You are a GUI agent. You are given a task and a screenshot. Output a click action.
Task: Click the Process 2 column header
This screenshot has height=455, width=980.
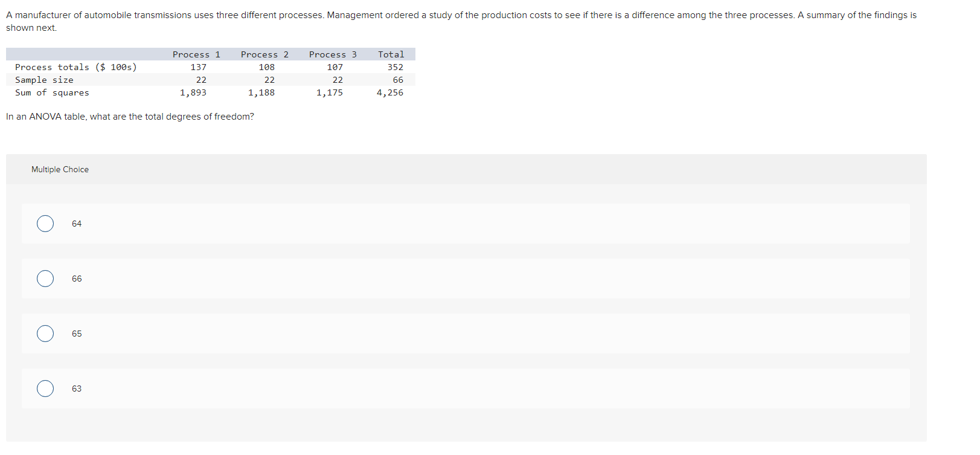point(264,54)
